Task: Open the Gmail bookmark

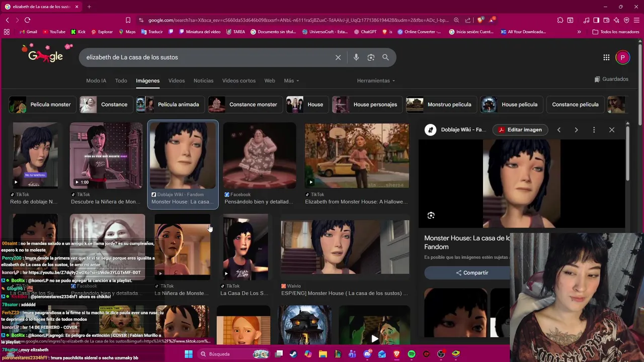Action: pyautogui.click(x=28, y=32)
